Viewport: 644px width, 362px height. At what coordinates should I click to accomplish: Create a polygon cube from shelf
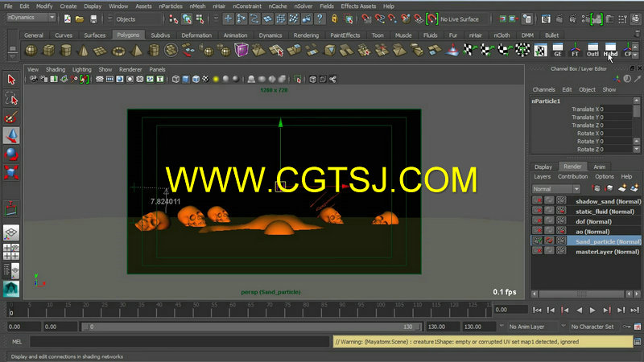(49, 51)
